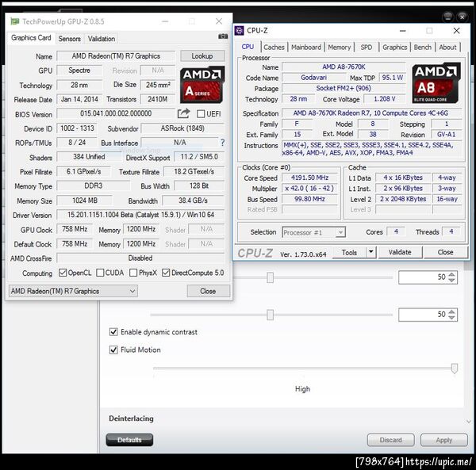Image resolution: width=476 pixels, height=470 pixels.
Task: Click the lower 50 value input field
Action: tap(423, 315)
